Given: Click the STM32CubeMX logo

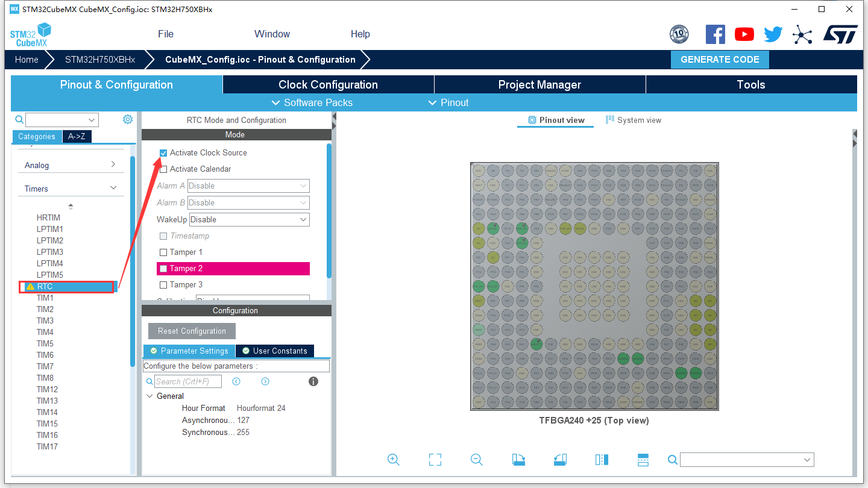Looking at the screenshot, I should coord(31,34).
